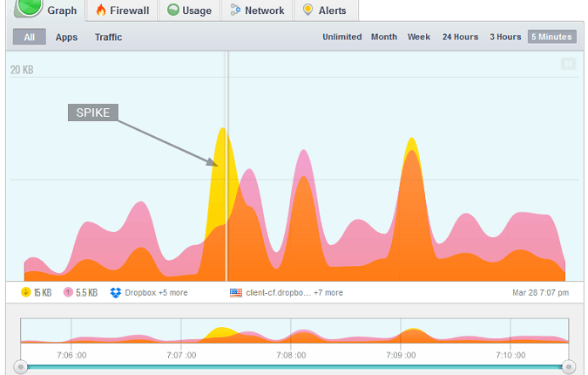Switch to the Usage tab
The height and width of the screenshot is (375, 588).
(189, 10)
